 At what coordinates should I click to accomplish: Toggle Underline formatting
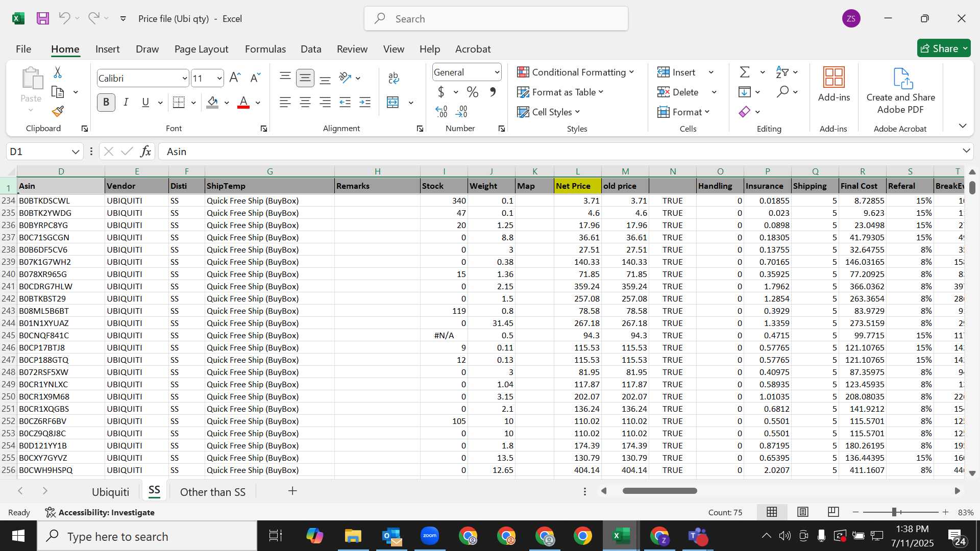145,103
